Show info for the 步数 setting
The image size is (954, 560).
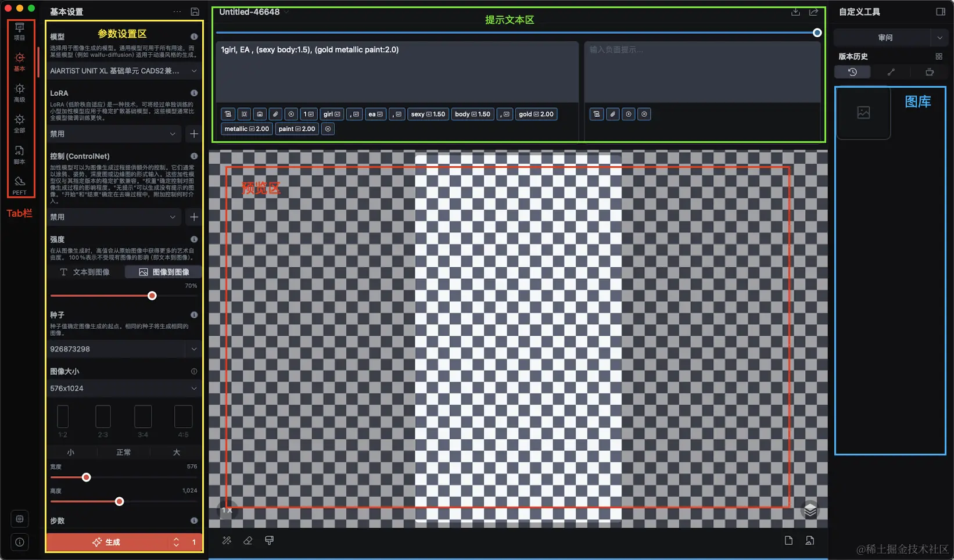(x=194, y=520)
